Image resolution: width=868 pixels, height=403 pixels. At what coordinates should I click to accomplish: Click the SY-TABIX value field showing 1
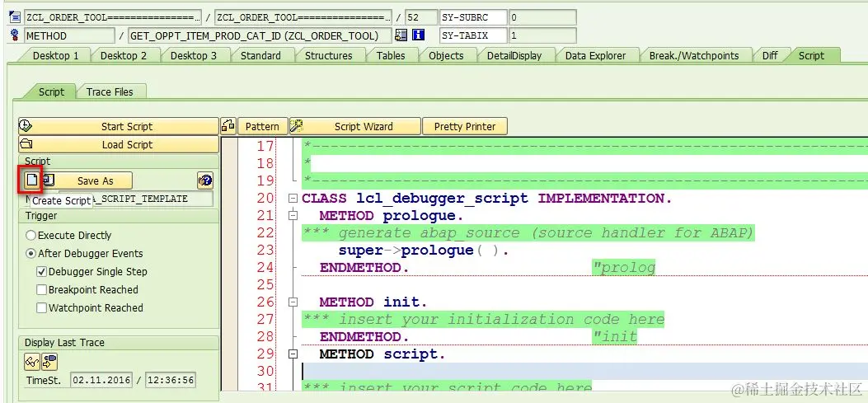pyautogui.click(x=542, y=36)
